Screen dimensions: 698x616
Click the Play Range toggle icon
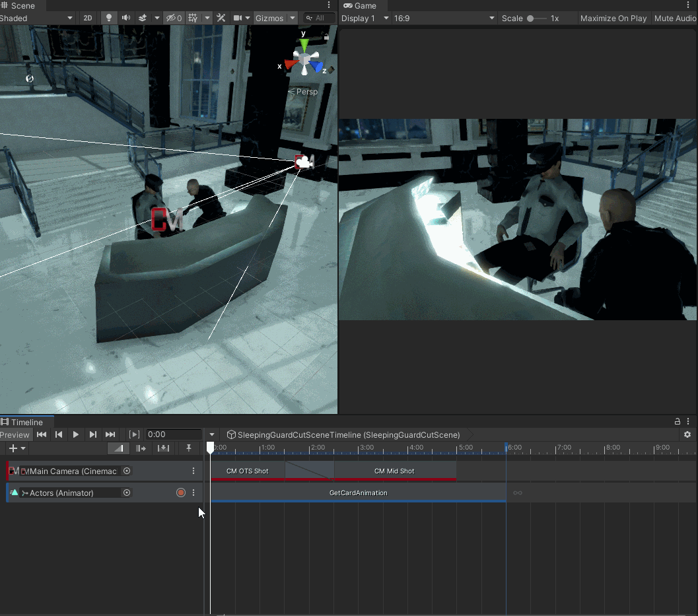(134, 434)
